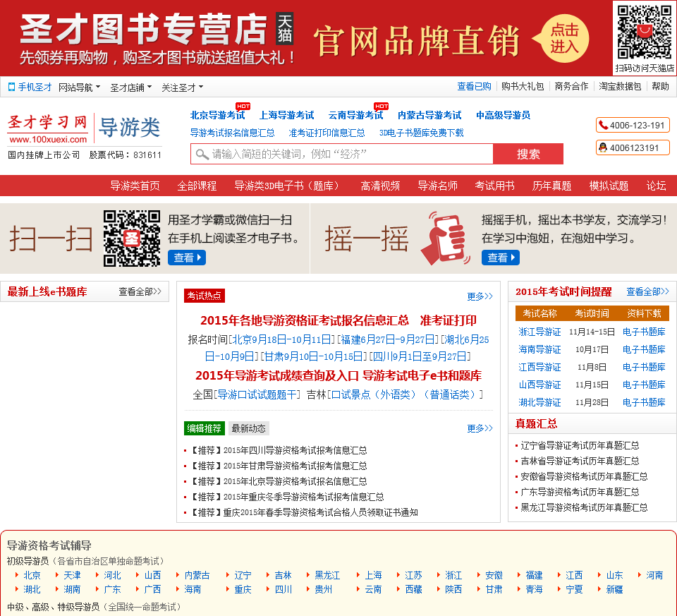Screen dimensions: 677x616
Task: Open 购书大礼包 link
Action: 523,86
